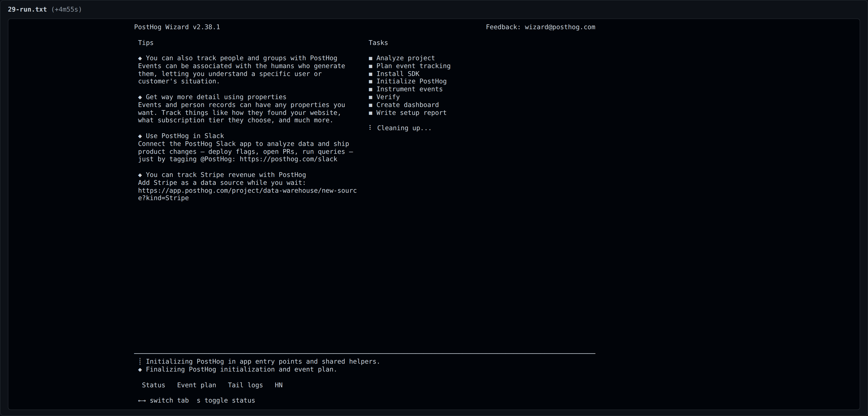Click the Analyze project task square
The width and height of the screenshot is (868, 416).
[x=371, y=58]
